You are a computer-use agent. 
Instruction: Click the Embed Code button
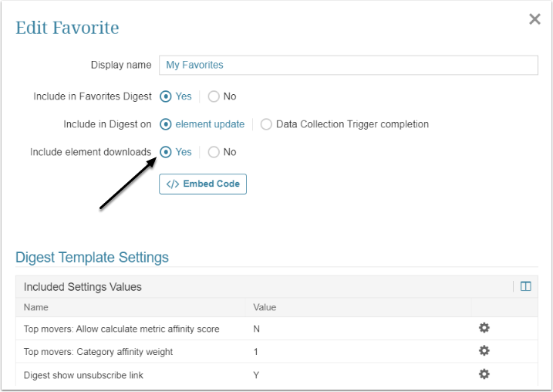203,184
